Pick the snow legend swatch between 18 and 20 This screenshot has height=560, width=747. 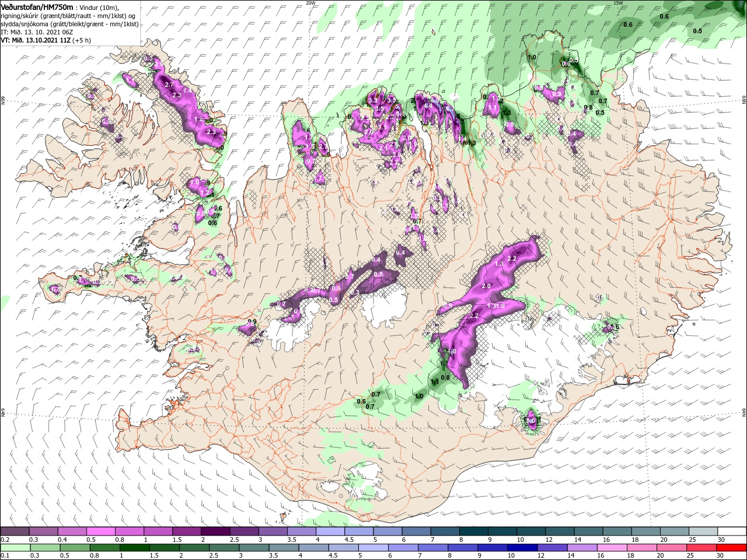click(x=646, y=531)
